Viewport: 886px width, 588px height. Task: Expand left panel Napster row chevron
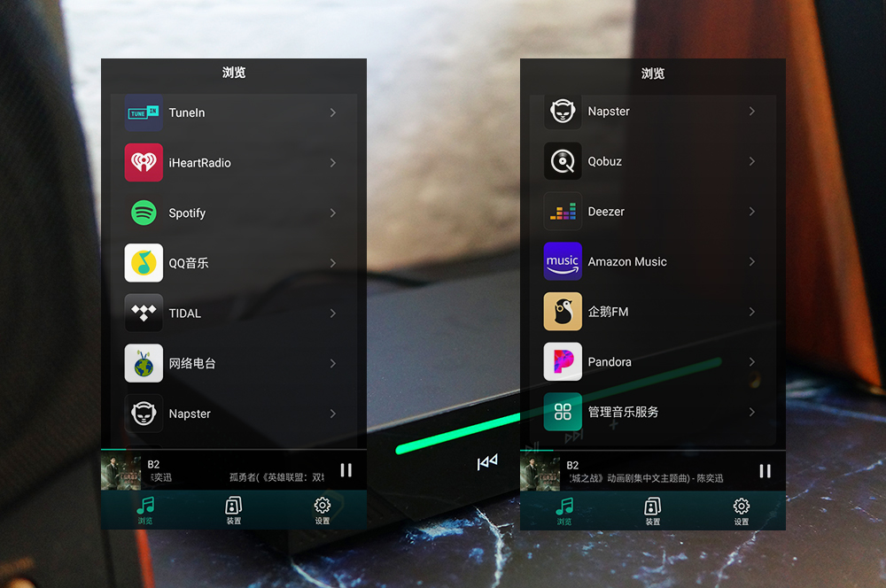[x=333, y=414]
